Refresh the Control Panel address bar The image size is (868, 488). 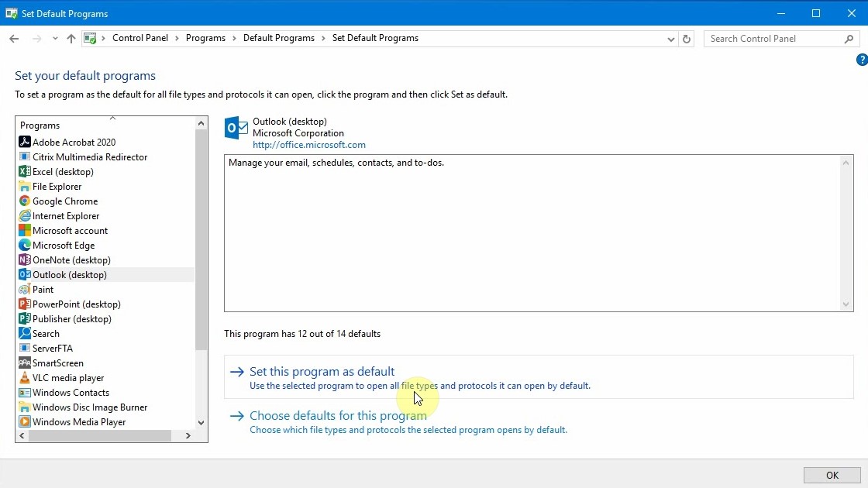point(687,39)
